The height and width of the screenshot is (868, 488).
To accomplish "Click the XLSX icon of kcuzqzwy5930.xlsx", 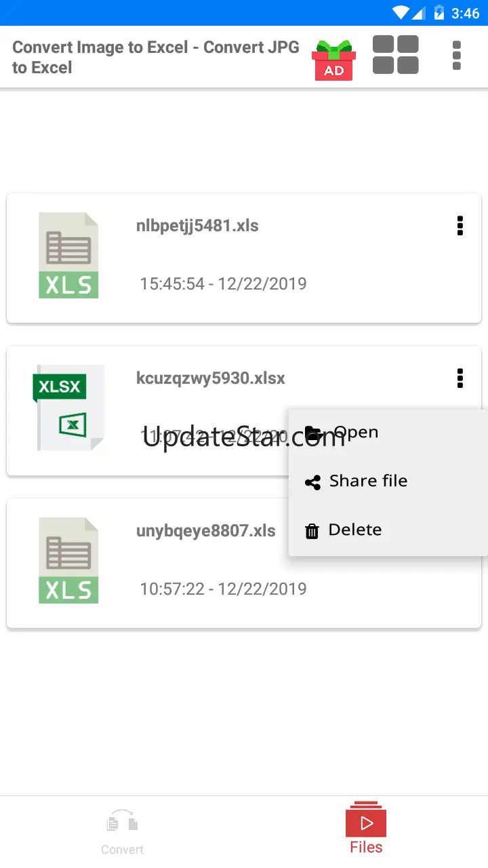I will pos(68,408).
